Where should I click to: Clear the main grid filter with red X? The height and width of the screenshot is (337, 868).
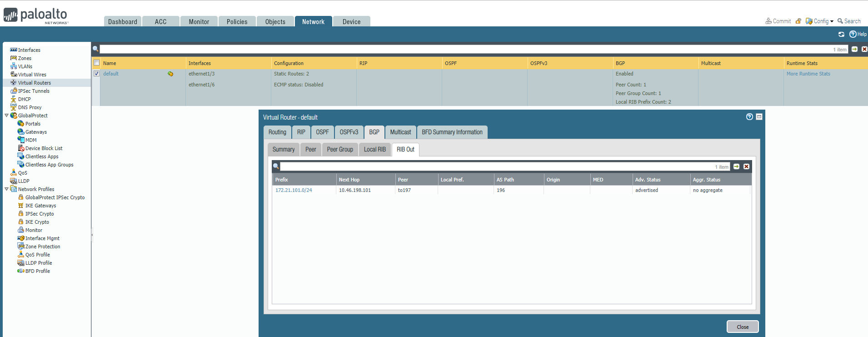(864, 49)
